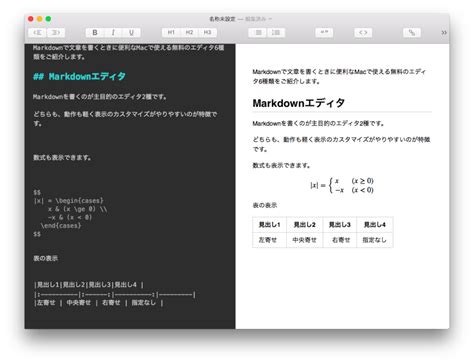Click the '表の表示' line in the dark editor

coord(45,258)
